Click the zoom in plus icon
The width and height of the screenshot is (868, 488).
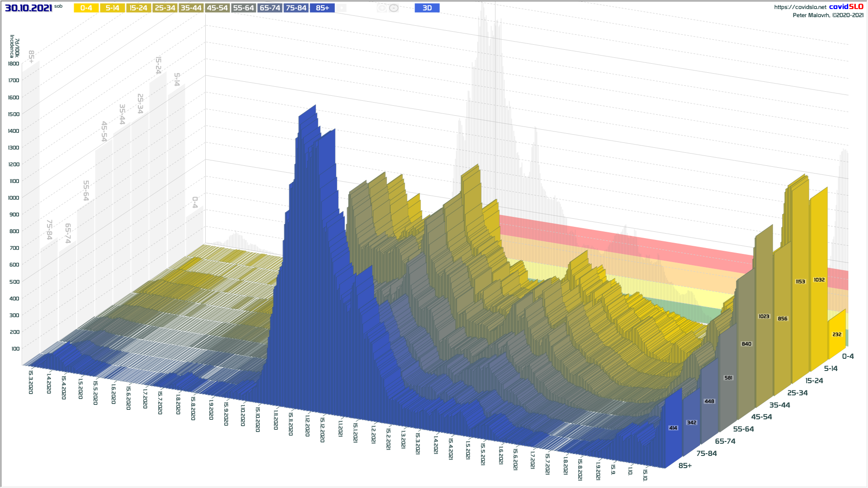pos(382,8)
